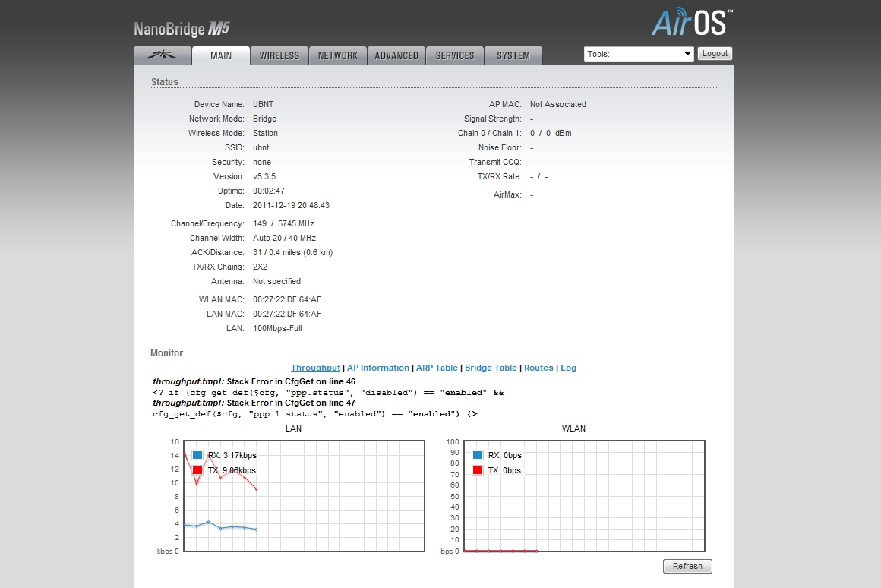Click the Monitor section heading
Viewport: 881px width, 588px height.
[166, 353]
